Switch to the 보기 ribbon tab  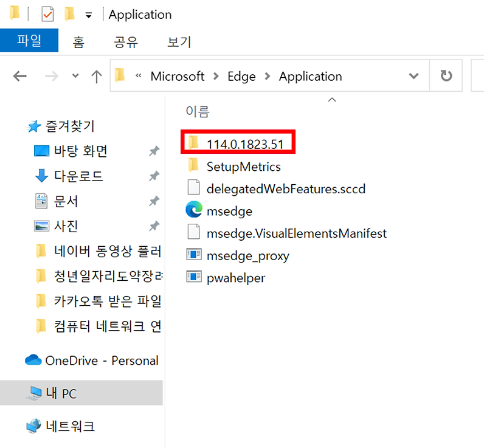tap(179, 42)
